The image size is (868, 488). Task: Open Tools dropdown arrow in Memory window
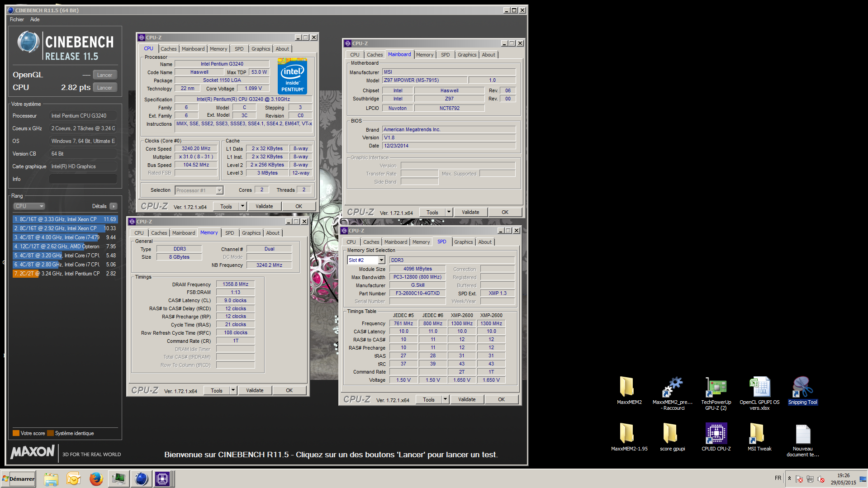[x=233, y=390]
